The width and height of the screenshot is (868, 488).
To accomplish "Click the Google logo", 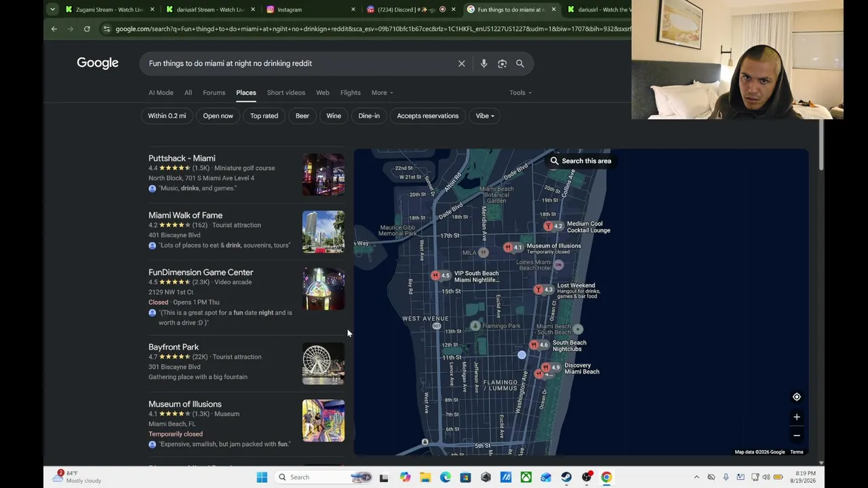I will point(98,63).
